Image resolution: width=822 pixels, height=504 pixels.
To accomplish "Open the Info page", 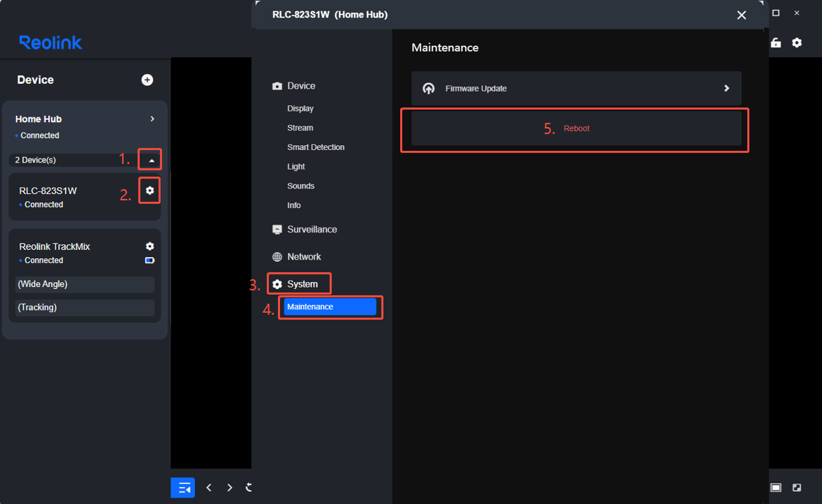I will pyautogui.click(x=293, y=205).
